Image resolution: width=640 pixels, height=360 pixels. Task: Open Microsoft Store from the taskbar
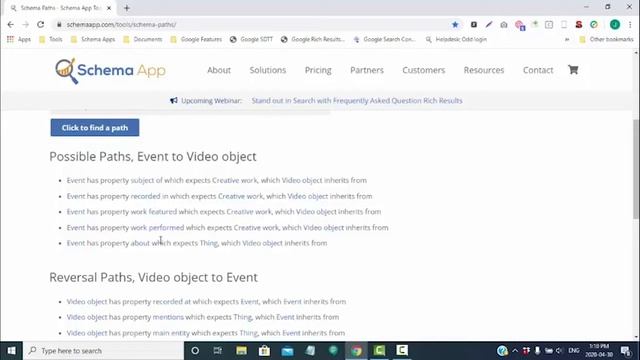click(264, 351)
